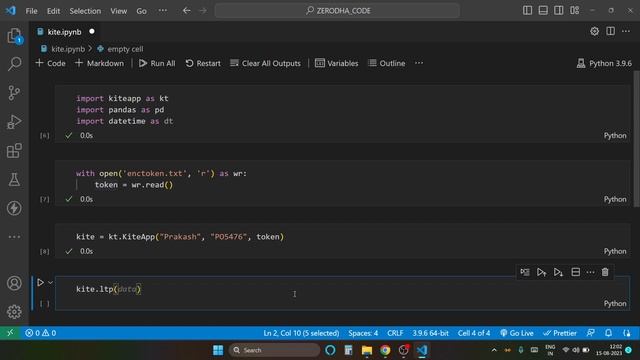The height and width of the screenshot is (360, 640).
Task: Change language mode of kite.ltp cell
Action: pyautogui.click(x=615, y=303)
